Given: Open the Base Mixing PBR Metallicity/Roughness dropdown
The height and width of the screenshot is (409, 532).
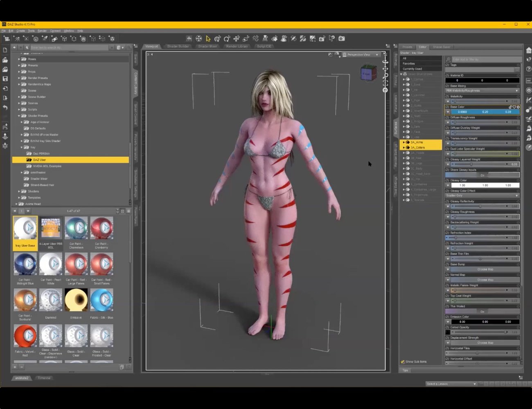Looking at the screenshot, I should point(482,91).
